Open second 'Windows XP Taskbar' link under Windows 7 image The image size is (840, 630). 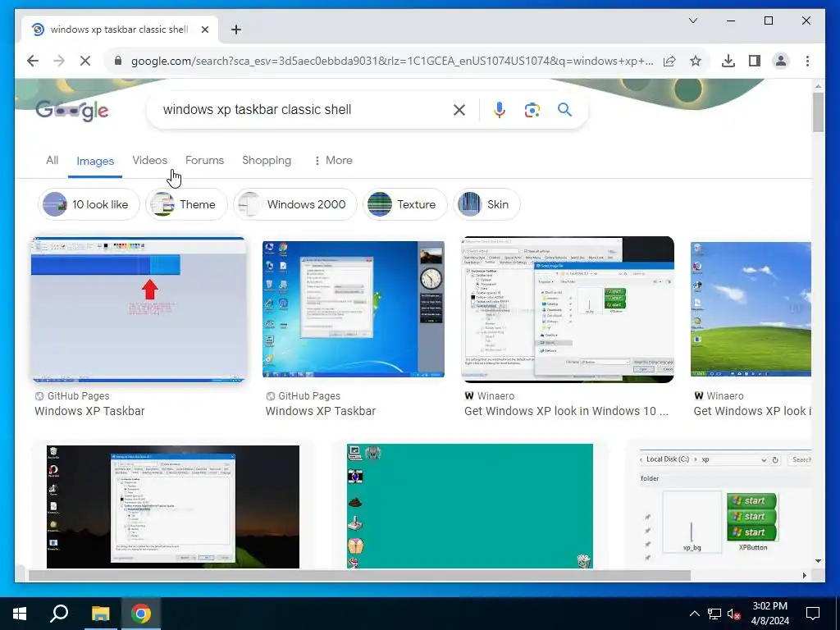pyautogui.click(x=321, y=411)
